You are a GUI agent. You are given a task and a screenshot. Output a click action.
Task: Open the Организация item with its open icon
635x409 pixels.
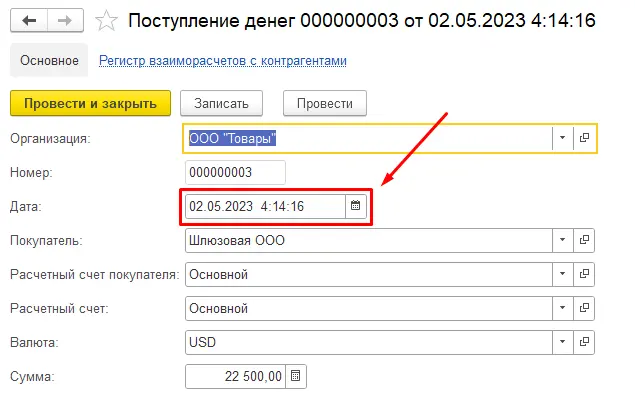pos(584,138)
